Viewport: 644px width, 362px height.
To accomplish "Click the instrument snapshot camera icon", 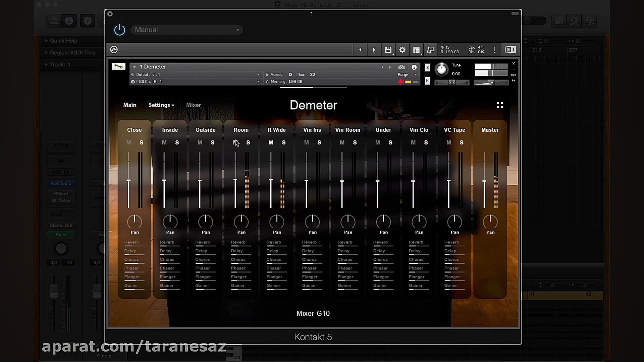I will (x=401, y=67).
